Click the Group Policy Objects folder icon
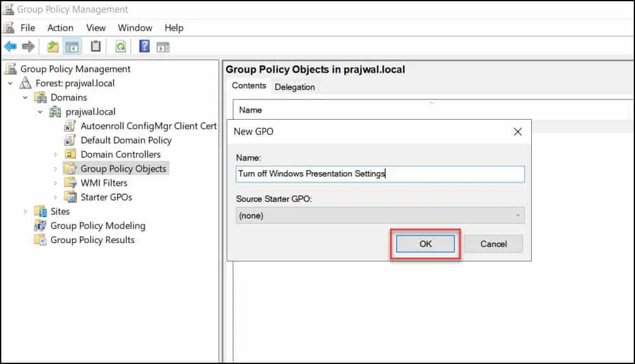635x364 pixels. pyautogui.click(x=70, y=168)
